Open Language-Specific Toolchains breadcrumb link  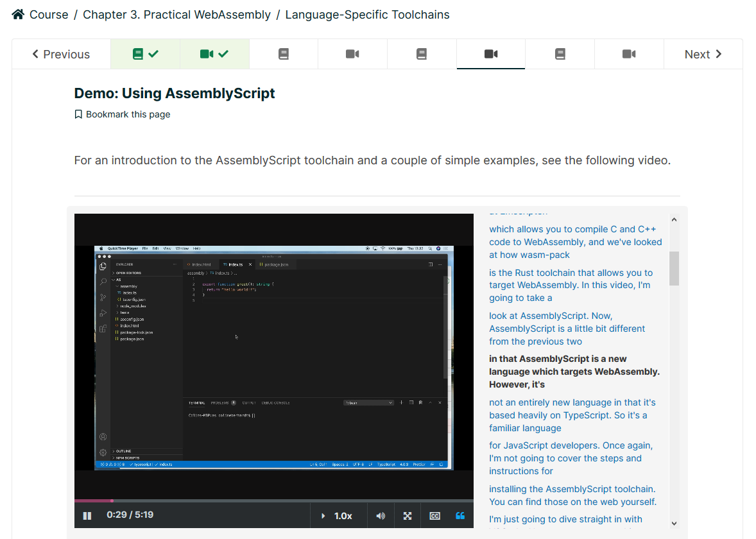pyautogui.click(x=367, y=15)
